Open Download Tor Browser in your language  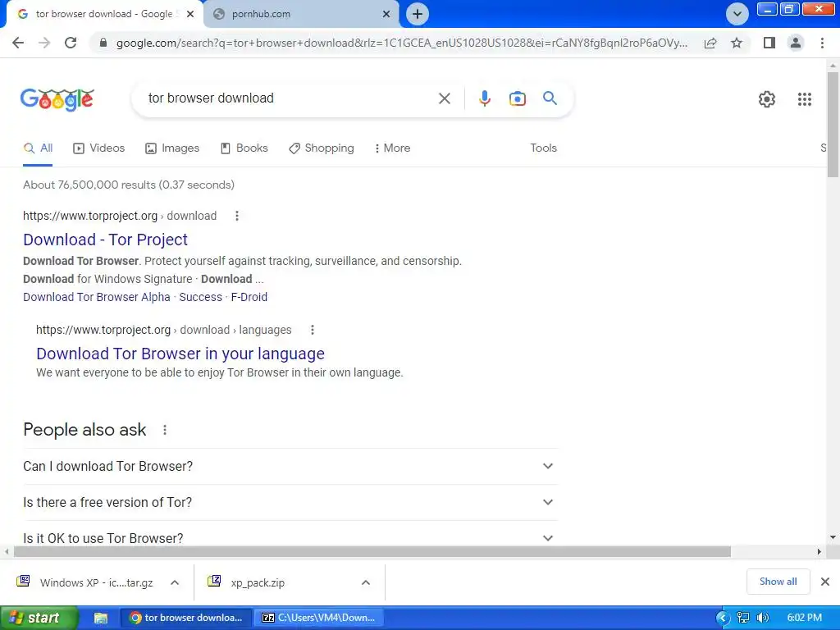(180, 354)
